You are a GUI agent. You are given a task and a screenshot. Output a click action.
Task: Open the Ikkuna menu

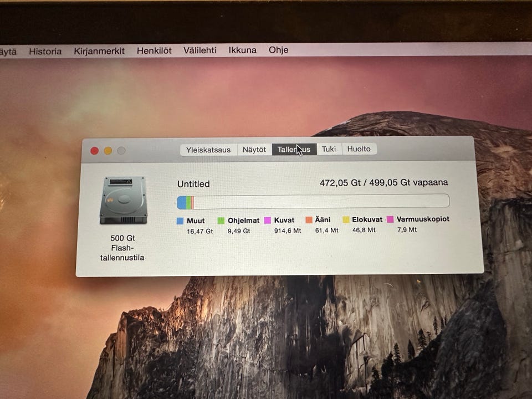[242, 50]
